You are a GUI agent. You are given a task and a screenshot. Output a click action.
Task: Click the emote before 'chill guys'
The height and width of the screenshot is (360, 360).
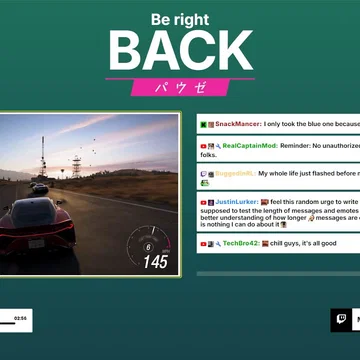coord(265,244)
